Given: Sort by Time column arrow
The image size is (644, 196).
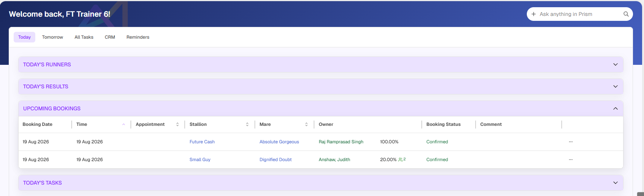Looking at the screenshot, I should click(x=124, y=124).
